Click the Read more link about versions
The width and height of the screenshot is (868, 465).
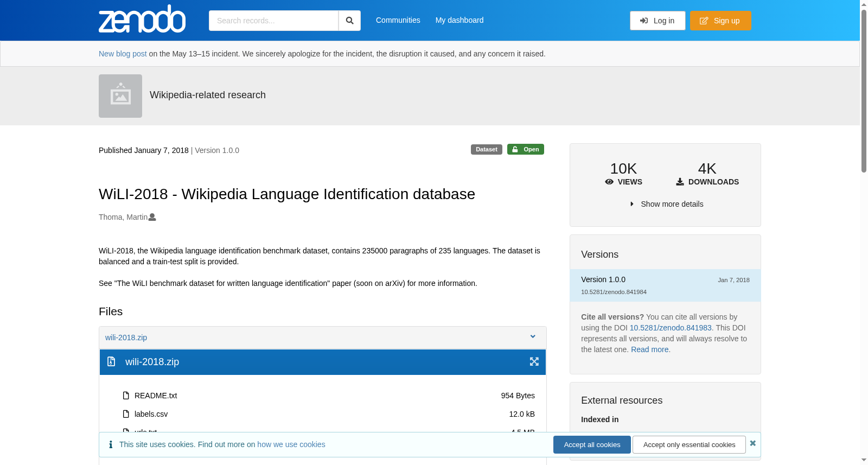(650, 349)
